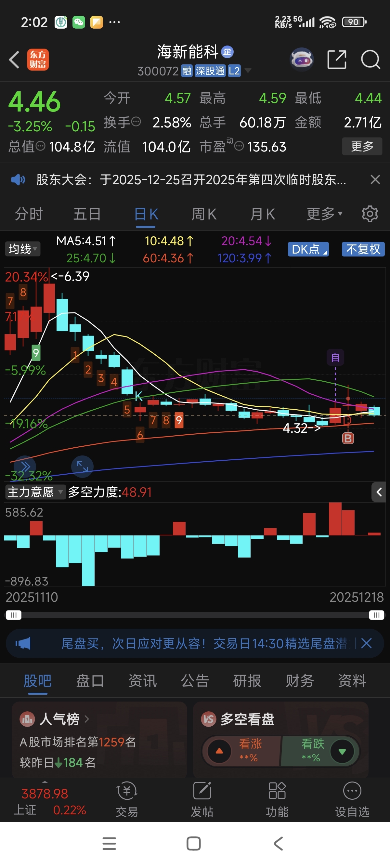390x868 pixels.
Task: Open the 股东大会 announcement text
Action: click(191, 179)
